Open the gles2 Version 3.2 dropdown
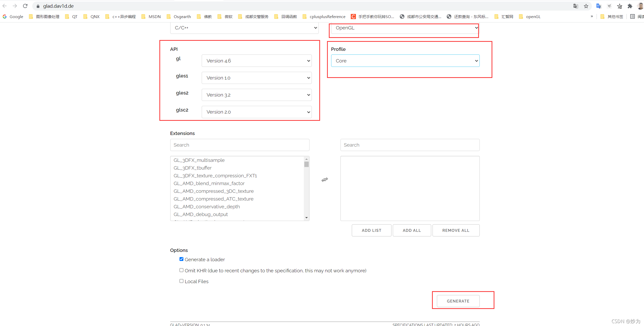644x326 pixels. (x=256, y=95)
